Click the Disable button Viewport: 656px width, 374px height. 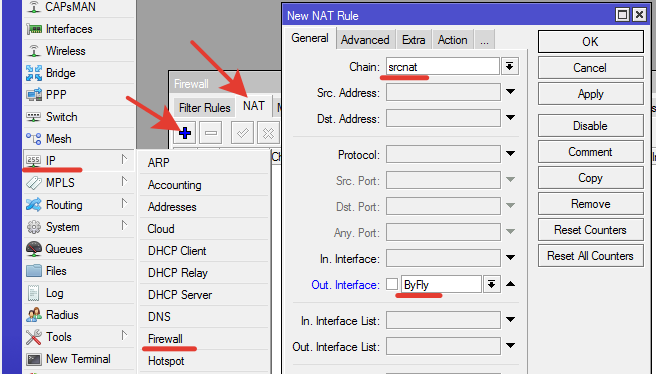[591, 126]
